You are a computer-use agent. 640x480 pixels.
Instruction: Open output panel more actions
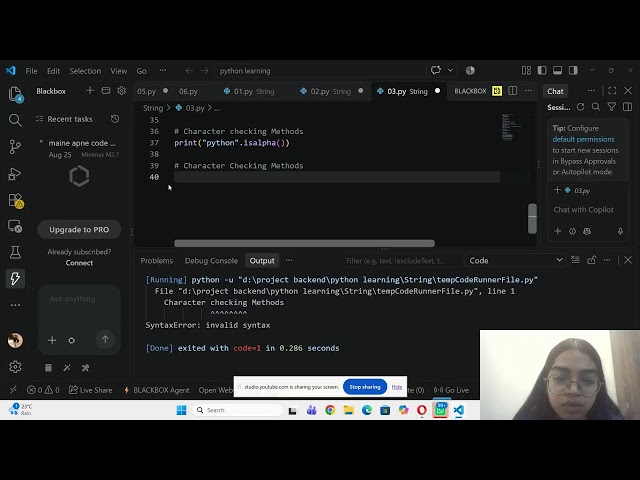pos(607,260)
